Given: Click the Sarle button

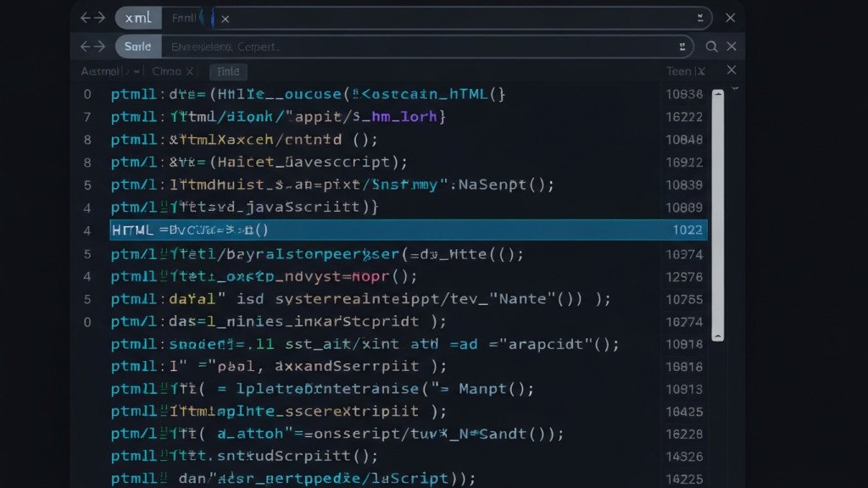Looking at the screenshot, I should (x=138, y=47).
